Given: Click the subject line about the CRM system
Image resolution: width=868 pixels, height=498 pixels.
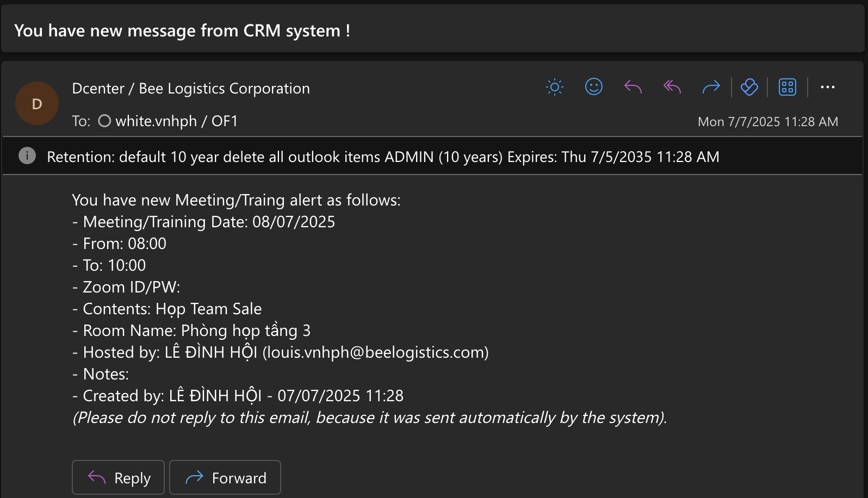Looking at the screenshot, I should 182,31.
